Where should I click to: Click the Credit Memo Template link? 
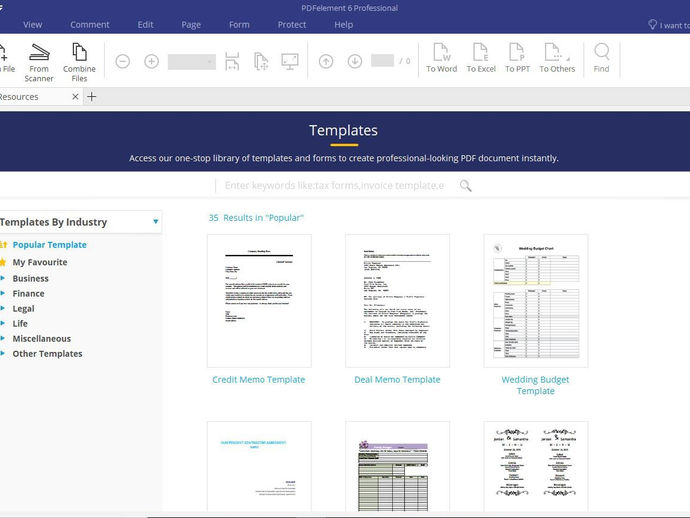tap(259, 380)
